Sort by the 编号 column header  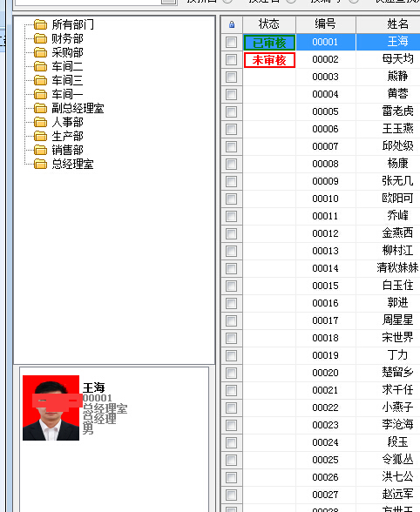(x=326, y=24)
